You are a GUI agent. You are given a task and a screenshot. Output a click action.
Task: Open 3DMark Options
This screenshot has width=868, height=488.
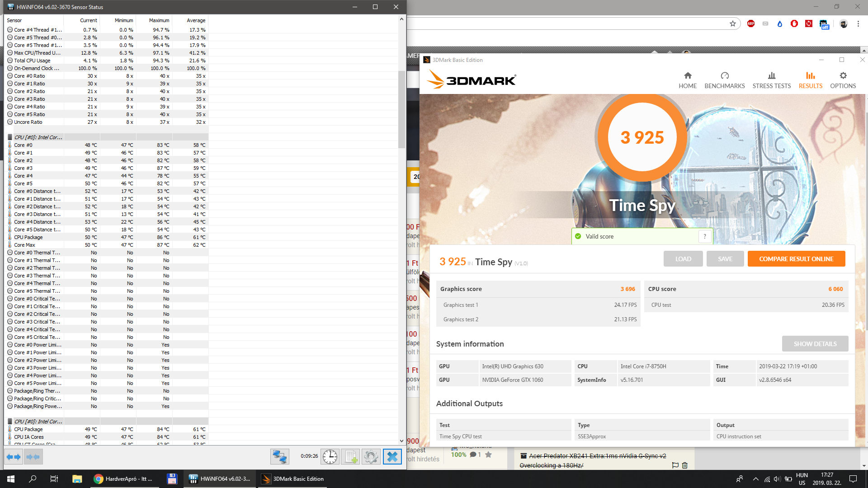tap(843, 80)
